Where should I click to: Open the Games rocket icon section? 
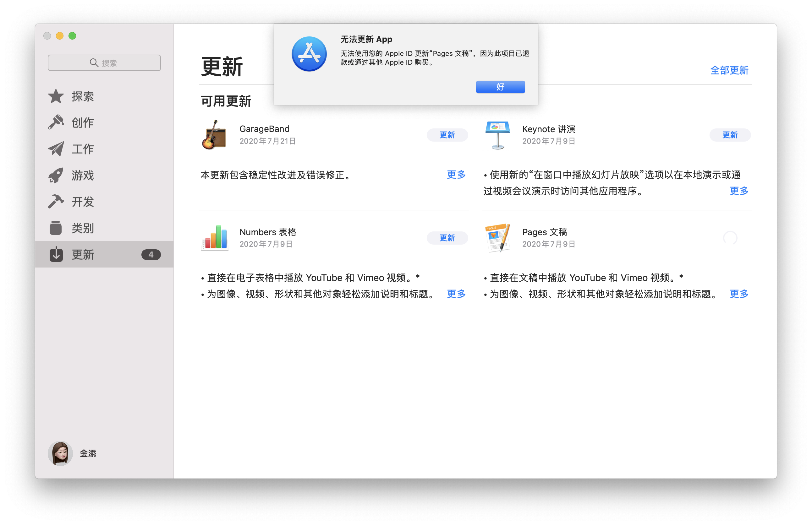[x=56, y=175]
